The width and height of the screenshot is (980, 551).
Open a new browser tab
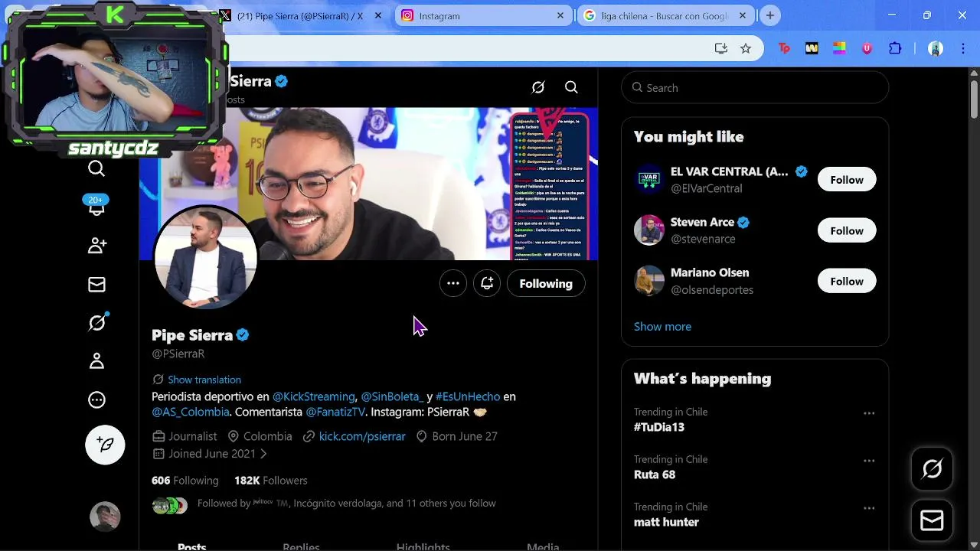(770, 15)
